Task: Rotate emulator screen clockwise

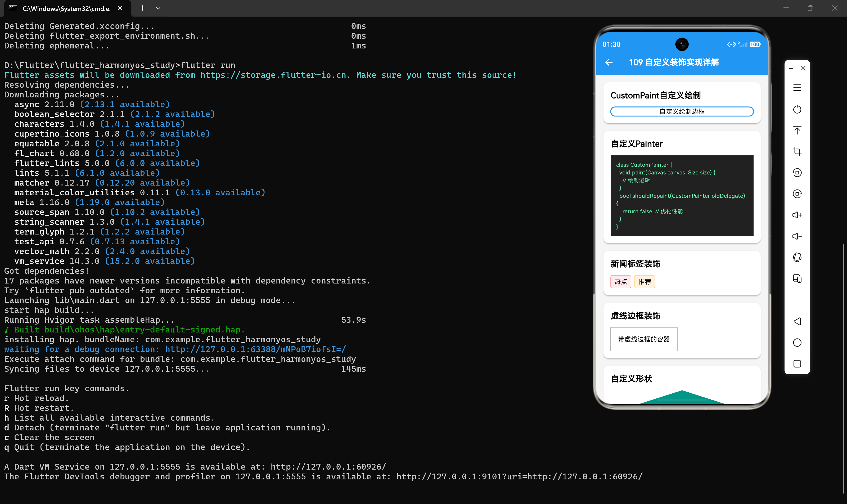Action: 797,193
